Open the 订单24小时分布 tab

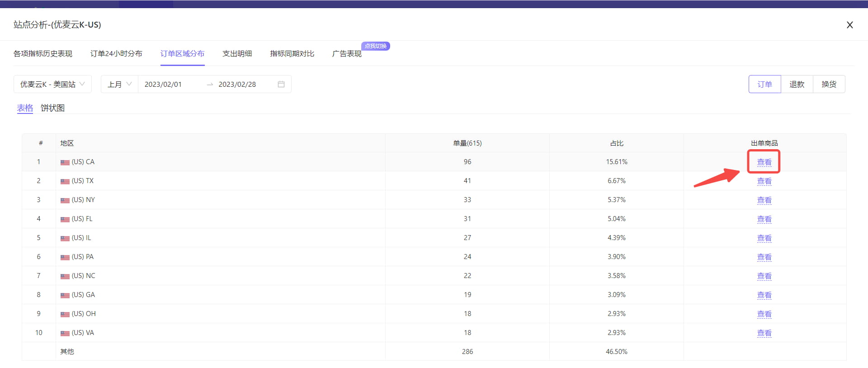coord(116,54)
